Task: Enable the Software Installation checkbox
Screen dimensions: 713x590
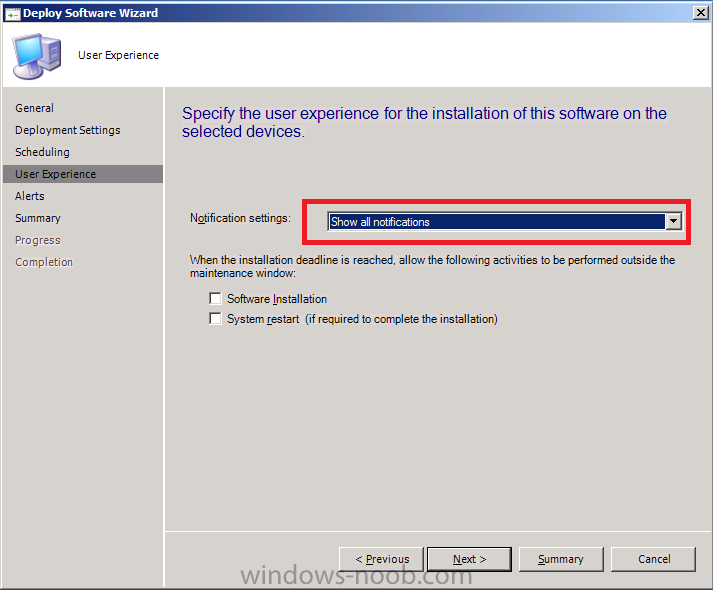Action: [x=215, y=298]
